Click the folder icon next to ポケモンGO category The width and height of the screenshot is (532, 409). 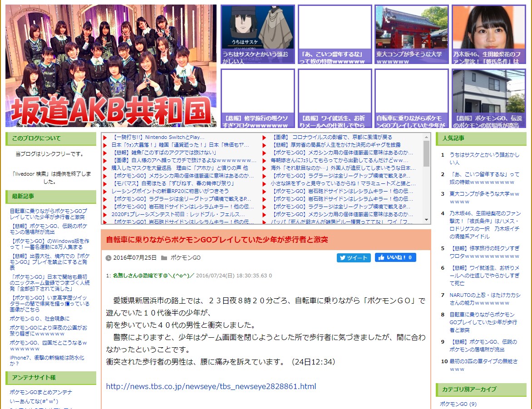click(164, 258)
